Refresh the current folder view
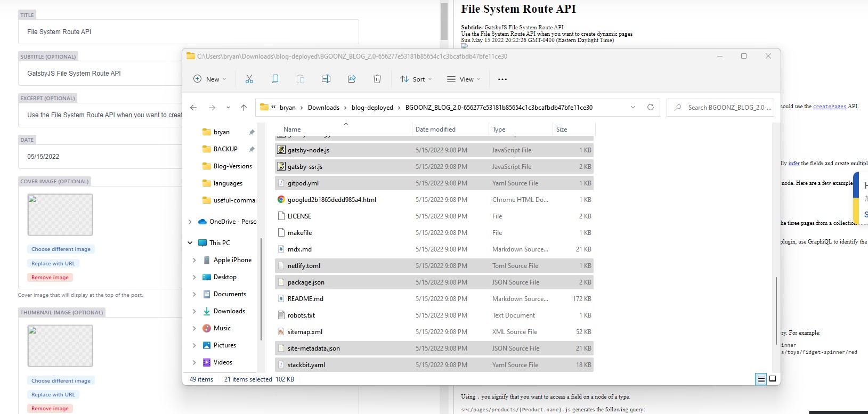868x414 pixels. tap(651, 107)
